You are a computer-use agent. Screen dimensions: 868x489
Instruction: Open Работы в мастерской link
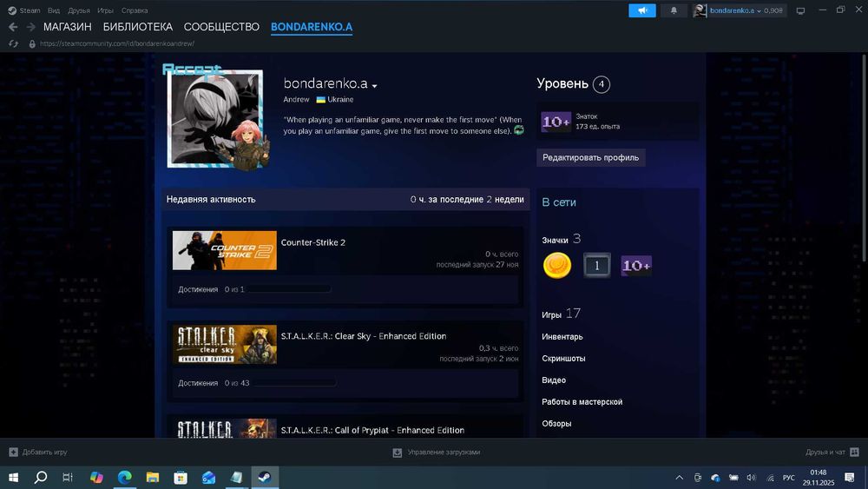582,402
